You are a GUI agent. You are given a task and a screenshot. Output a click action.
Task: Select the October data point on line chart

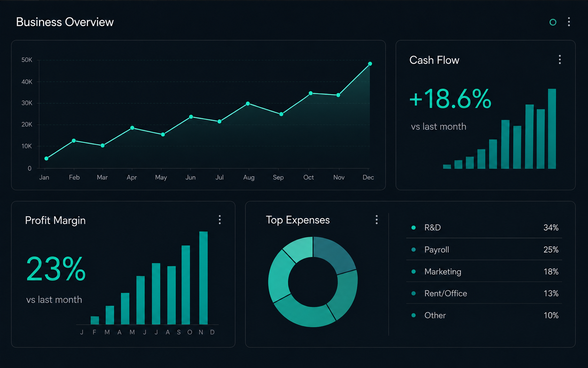click(x=311, y=93)
